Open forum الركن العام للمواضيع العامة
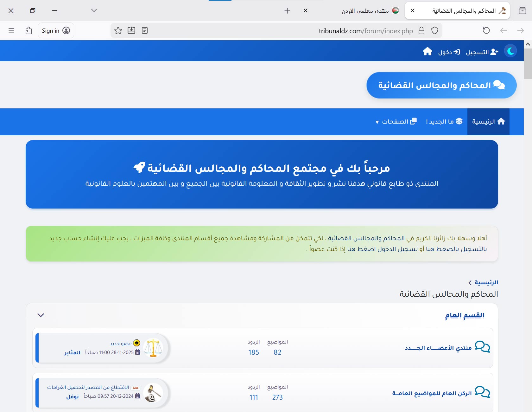532x412 pixels. (x=432, y=393)
